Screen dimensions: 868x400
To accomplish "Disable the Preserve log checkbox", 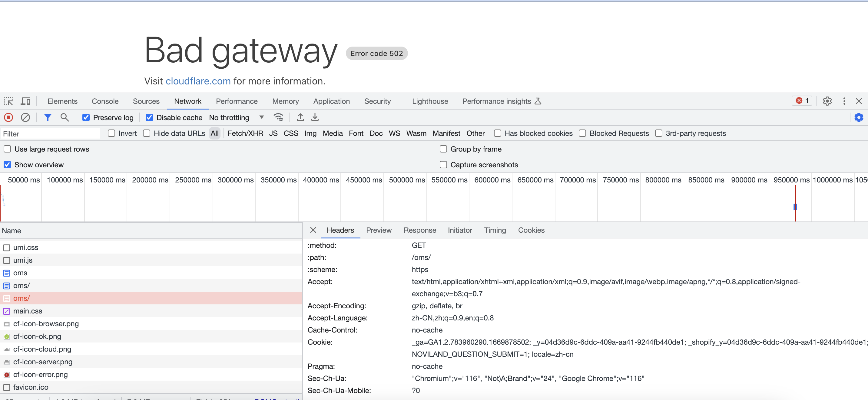I will pos(86,117).
